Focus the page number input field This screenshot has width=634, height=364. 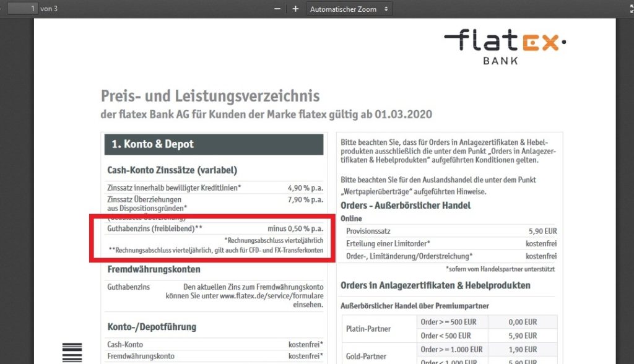pyautogui.click(x=23, y=9)
